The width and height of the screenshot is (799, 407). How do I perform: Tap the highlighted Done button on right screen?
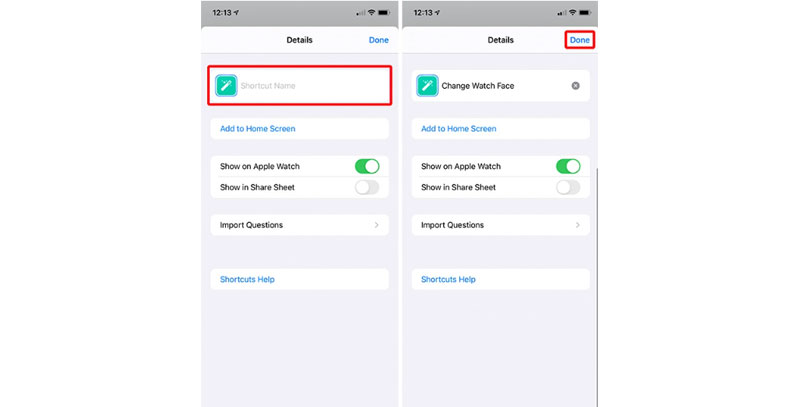pos(580,40)
